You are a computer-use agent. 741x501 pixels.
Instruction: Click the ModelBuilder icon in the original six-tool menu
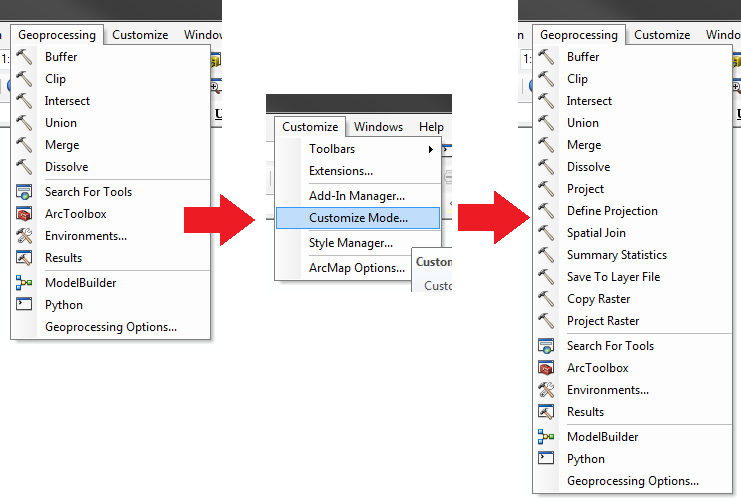pos(25,283)
